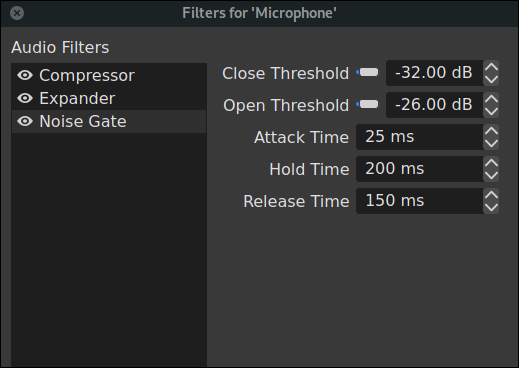Increase Hold Time using up arrow
The height and width of the screenshot is (368, 519).
(491, 163)
